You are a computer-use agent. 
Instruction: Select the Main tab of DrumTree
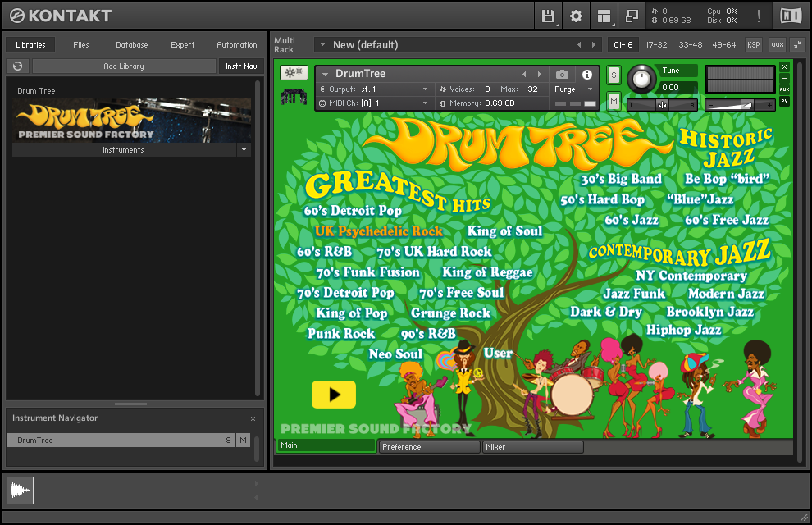326,445
